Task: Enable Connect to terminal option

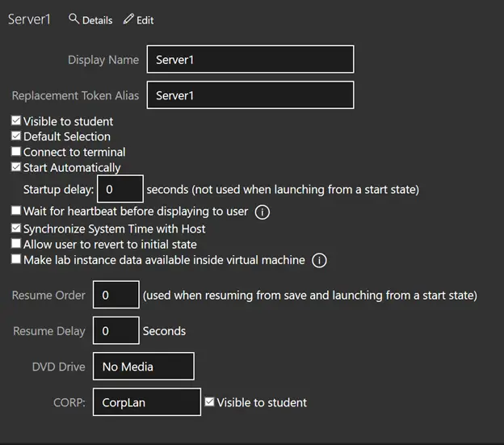Action: tap(16, 152)
